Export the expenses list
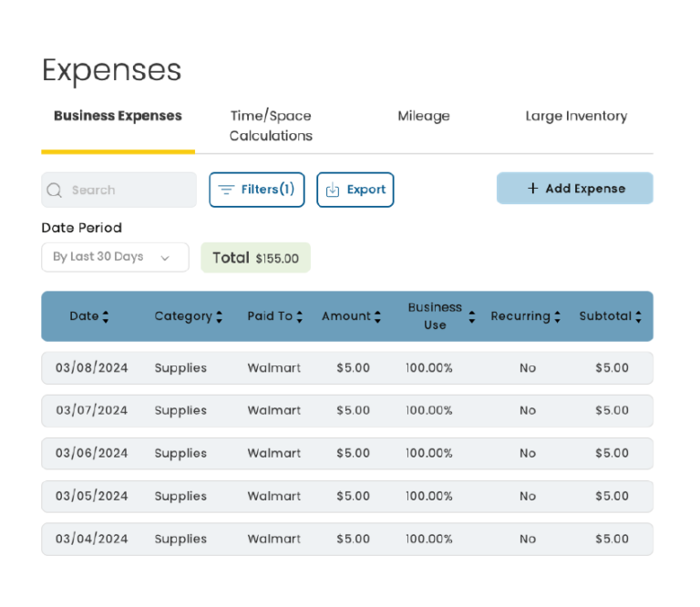The width and height of the screenshot is (700, 607). [x=355, y=190]
